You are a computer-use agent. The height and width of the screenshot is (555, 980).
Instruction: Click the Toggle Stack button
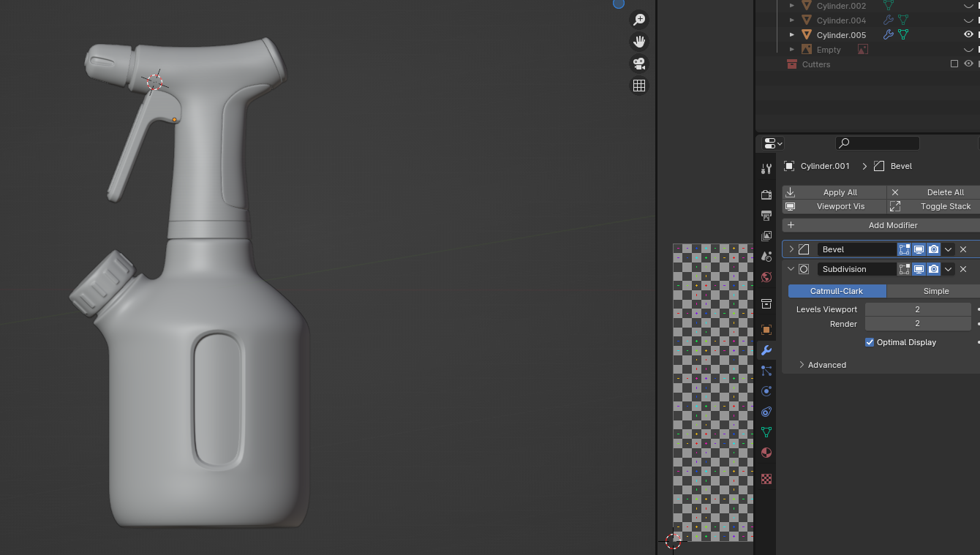[x=933, y=206]
